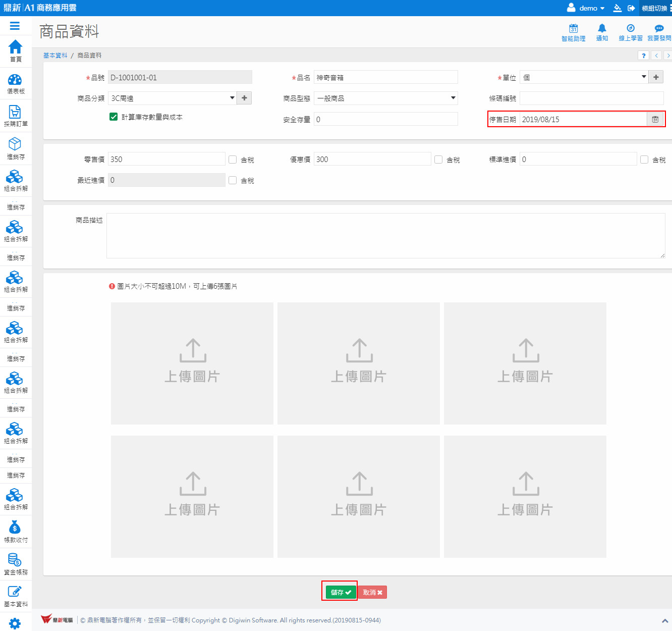This screenshot has width=672, height=631.
Task: Open the 智能助理 calendar icon
Action: pos(574,29)
